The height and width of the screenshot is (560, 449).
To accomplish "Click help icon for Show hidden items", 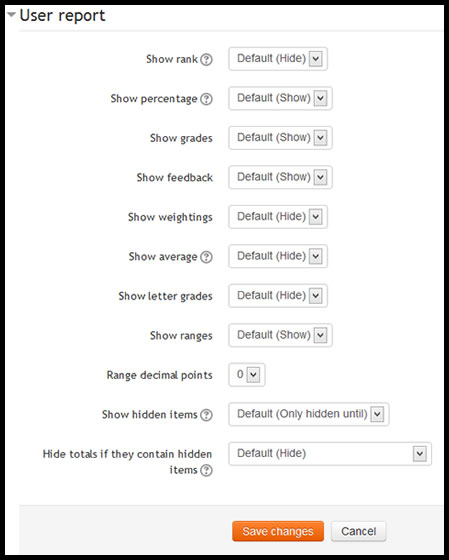I will [x=206, y=415].
